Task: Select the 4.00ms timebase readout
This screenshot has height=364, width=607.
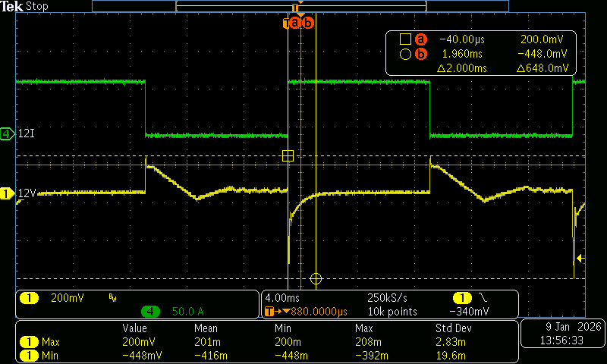Action: 282,298
